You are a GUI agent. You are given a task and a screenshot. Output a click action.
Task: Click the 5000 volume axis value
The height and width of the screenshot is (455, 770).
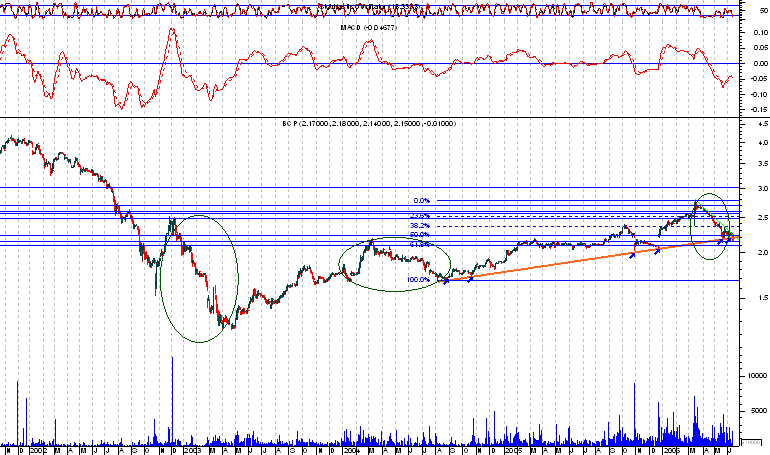click(759, 411)
